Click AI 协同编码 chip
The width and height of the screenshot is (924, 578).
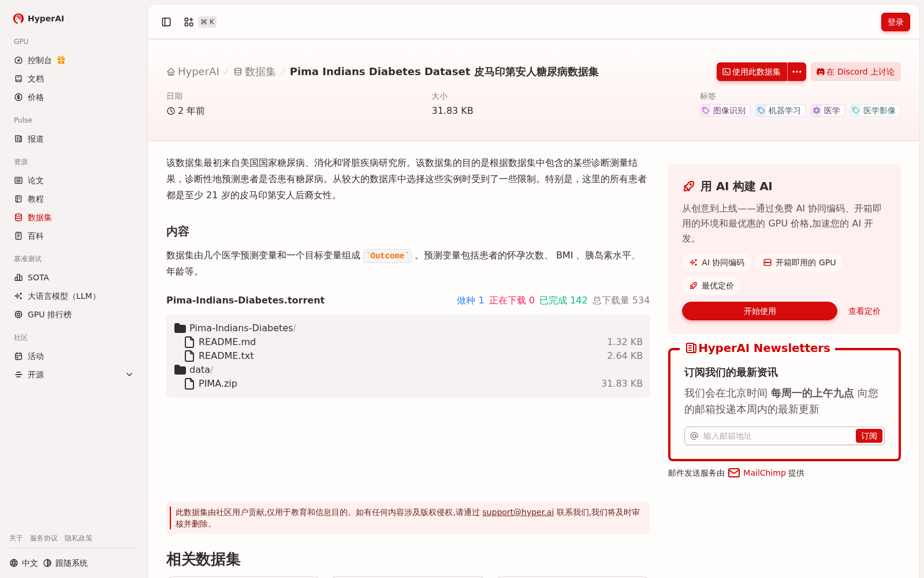coord(717,262)
